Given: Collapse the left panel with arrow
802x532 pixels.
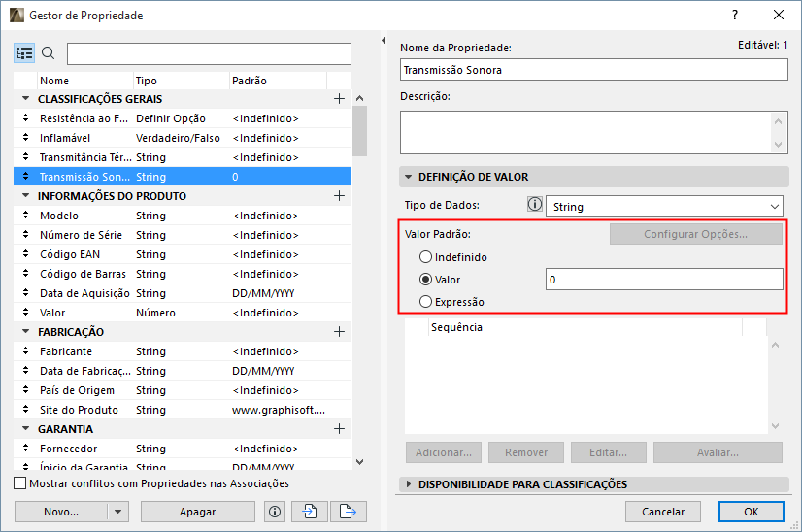Looking at the screenshot, I should tap(384, 40).
